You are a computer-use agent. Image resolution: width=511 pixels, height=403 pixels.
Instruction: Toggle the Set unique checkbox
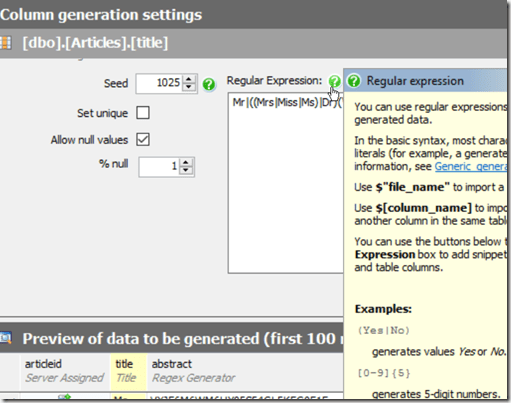pyautogui.click(x=143, y=113)
